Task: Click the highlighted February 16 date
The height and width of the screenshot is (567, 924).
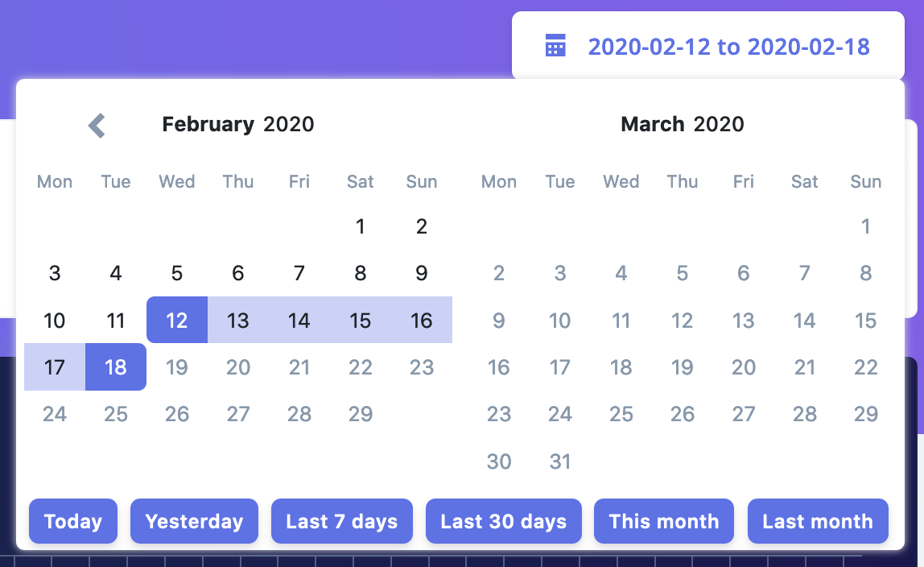Action: (421, 320)
